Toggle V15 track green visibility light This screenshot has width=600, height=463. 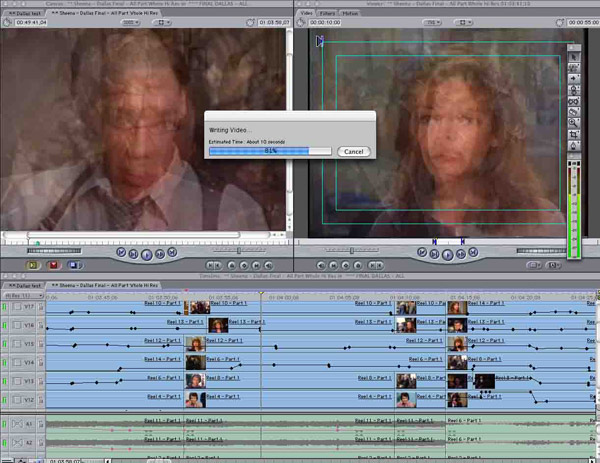[x=5, y=344]
